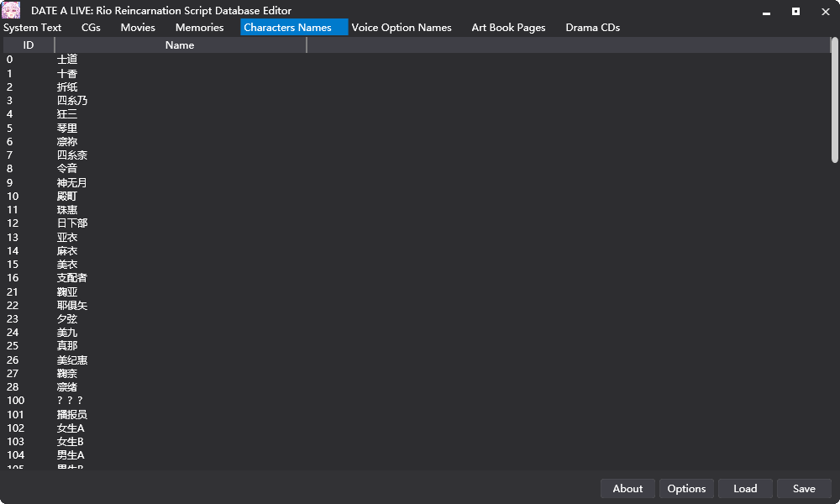
Task: Select name 夕弦 in row 23
Action: [67, 318]
